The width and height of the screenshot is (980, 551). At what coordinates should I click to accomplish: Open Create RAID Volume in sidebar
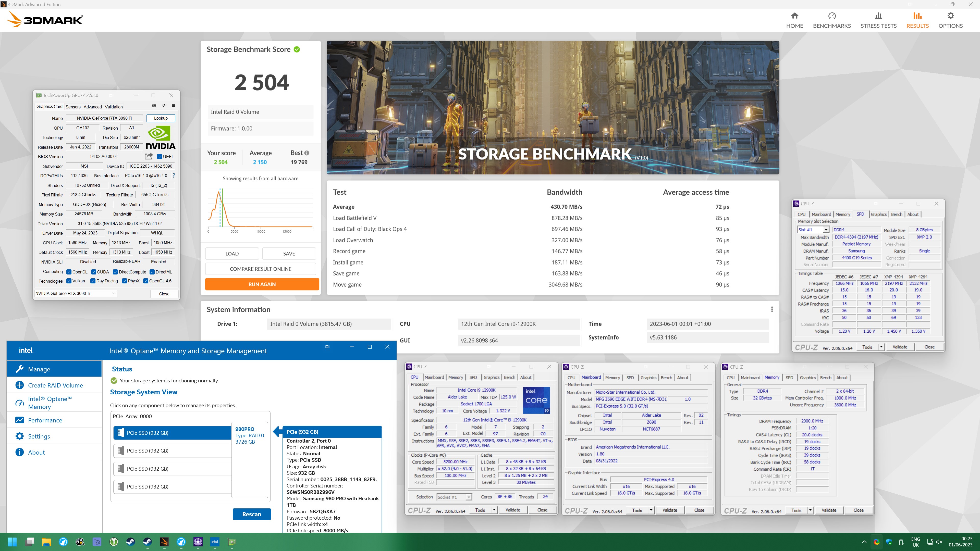pos(54,385)
